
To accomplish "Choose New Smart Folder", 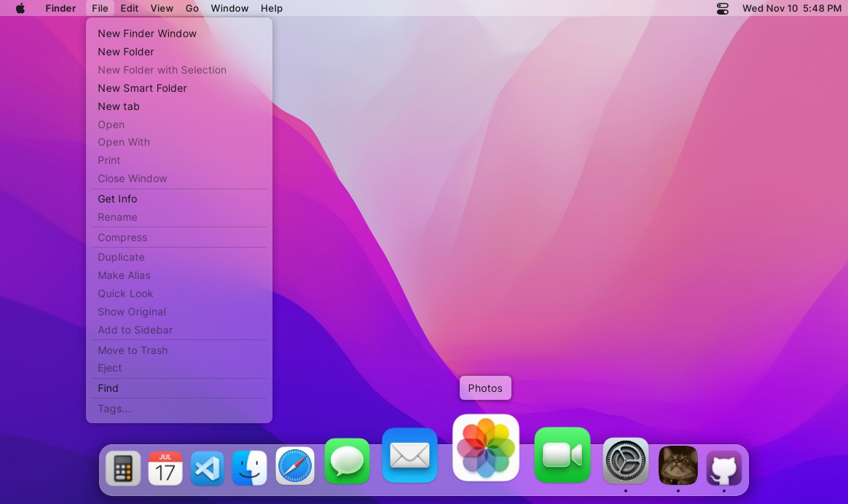I will 179,88.
